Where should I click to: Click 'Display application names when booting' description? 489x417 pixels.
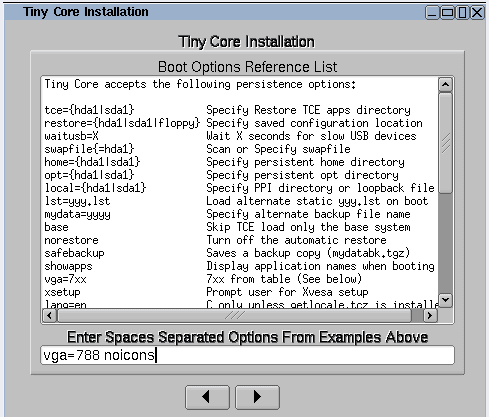[x=320, y=266]
